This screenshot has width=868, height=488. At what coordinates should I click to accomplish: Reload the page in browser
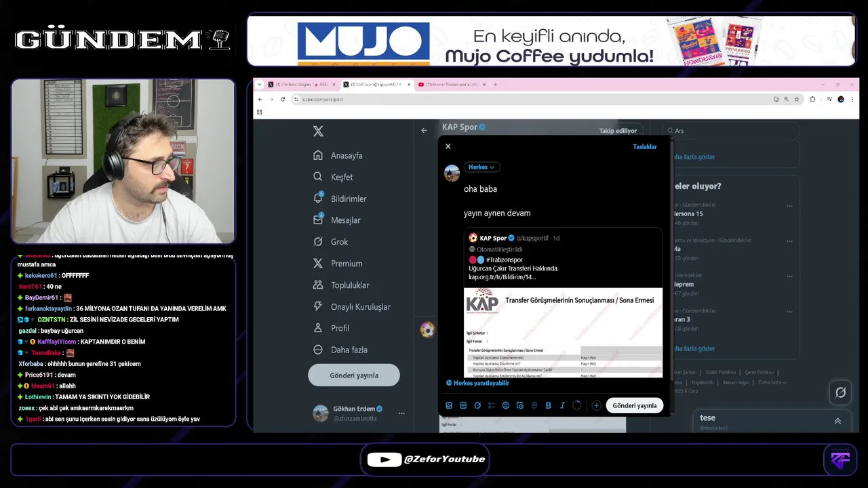click(x=283, y=99)
